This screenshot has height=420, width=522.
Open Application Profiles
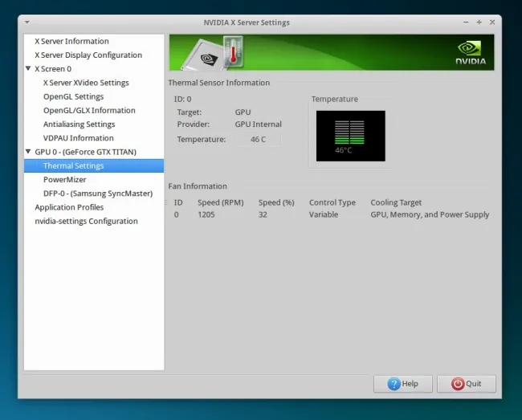[69, 207]
